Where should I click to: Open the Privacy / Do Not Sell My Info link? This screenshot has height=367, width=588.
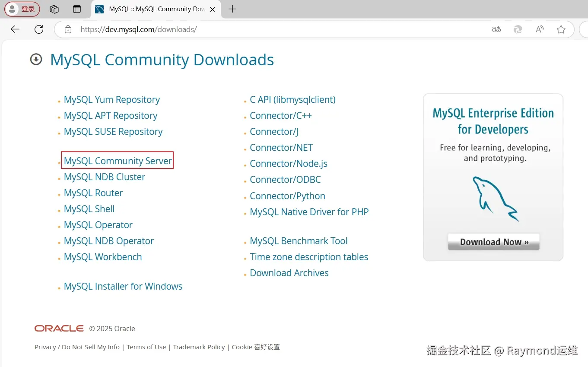[77, 347]
